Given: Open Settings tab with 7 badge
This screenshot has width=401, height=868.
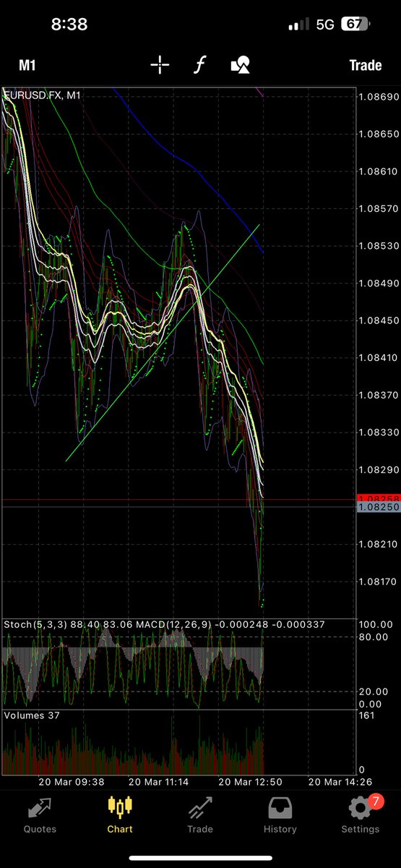Looking at the screenshot, I should [361, 814].
